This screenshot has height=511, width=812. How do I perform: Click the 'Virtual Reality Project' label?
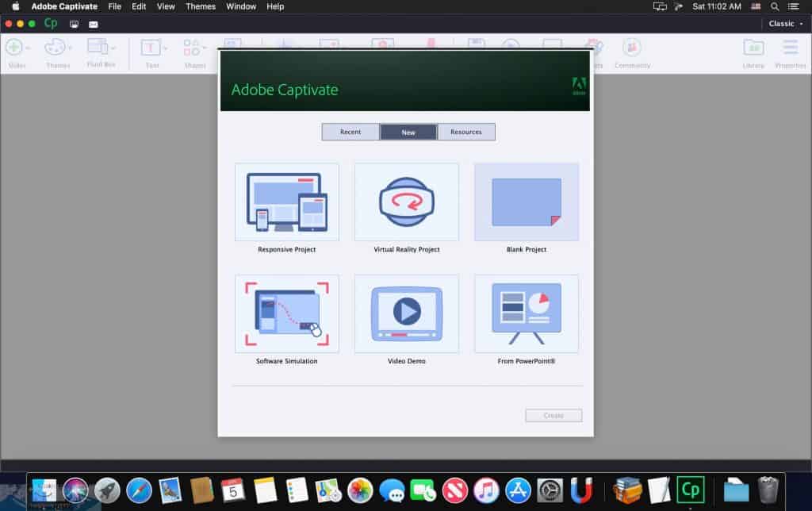click(x=407, y=249)
